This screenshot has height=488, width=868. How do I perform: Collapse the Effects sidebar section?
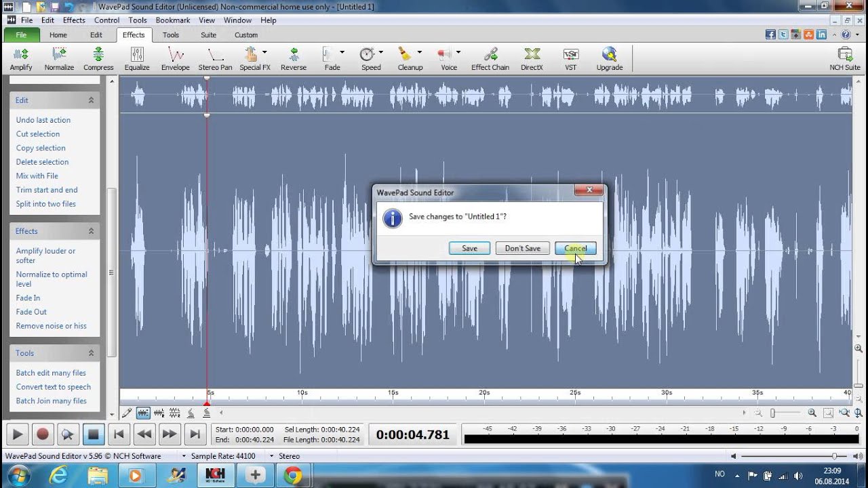tap(91, 231)
